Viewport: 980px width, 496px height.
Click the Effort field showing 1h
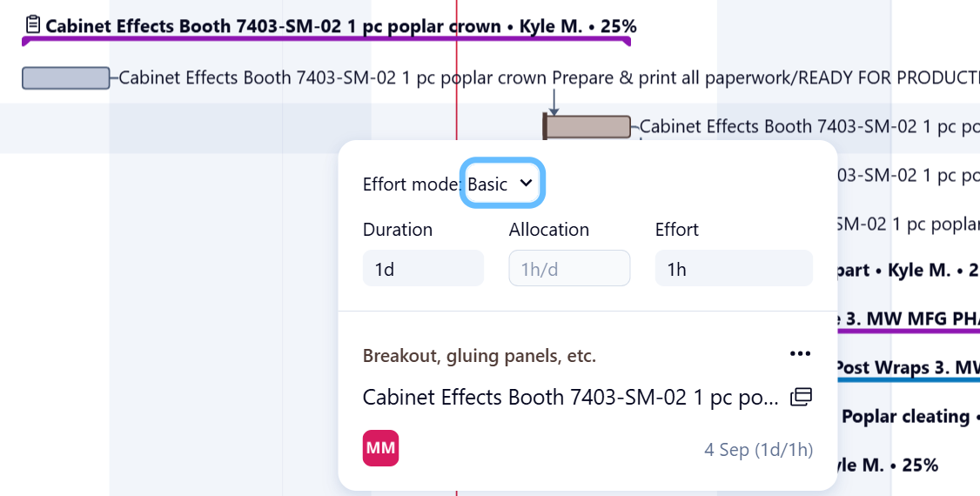tap(733, 269)
